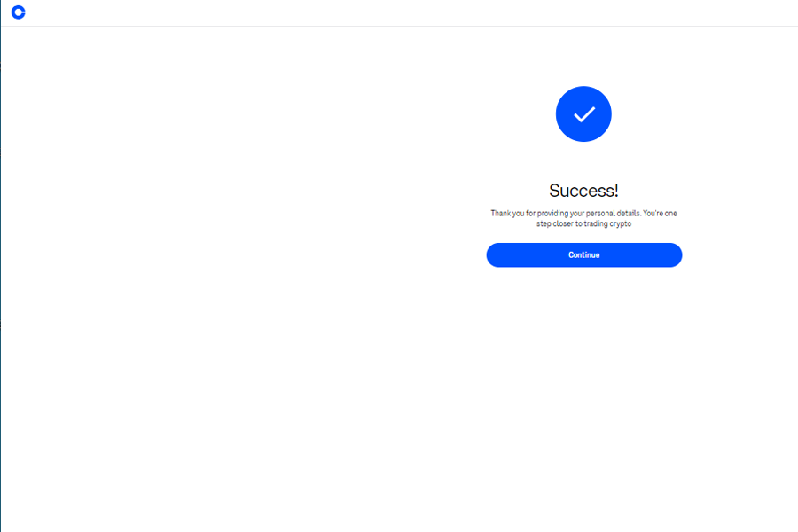Go to the homepage via the blue C logo

coord(19,12)
